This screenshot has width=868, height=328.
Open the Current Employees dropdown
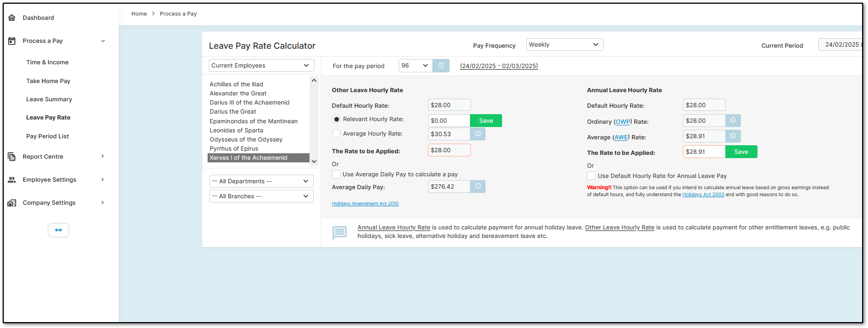[261, 65]
